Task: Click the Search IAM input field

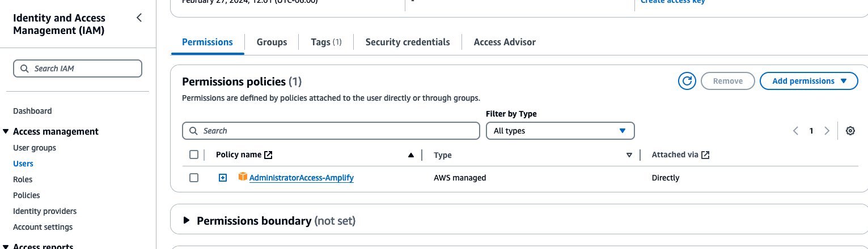Action: coord(78,68)
